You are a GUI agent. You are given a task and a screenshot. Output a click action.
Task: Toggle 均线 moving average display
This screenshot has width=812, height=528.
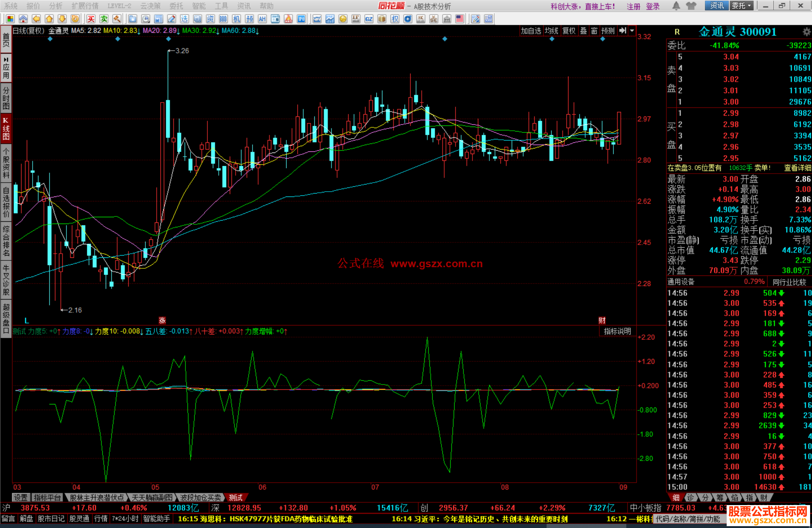click(551, 31)
